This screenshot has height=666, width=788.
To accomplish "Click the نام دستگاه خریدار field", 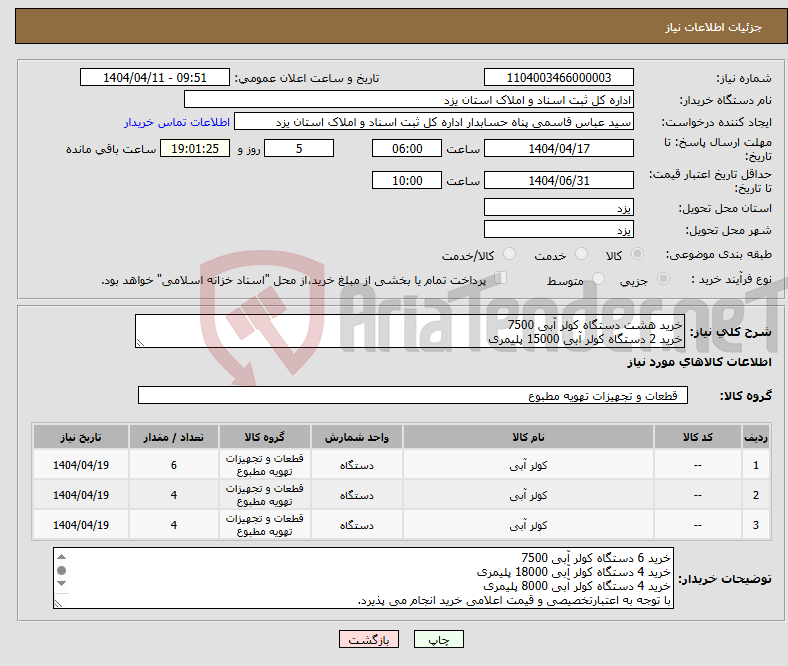I will point(409,100).
